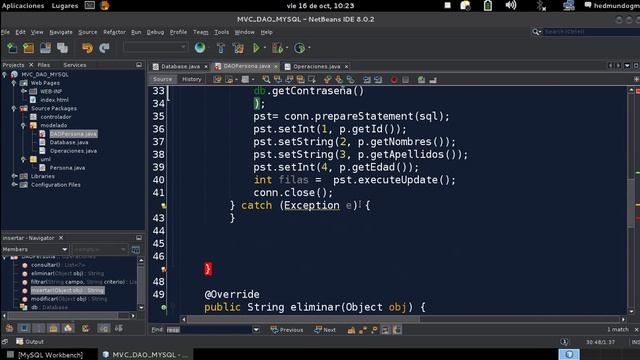Collapse the modelado package
Image resolution: width=640 pixels, height=360 pixels.
(x=23, y=125)
